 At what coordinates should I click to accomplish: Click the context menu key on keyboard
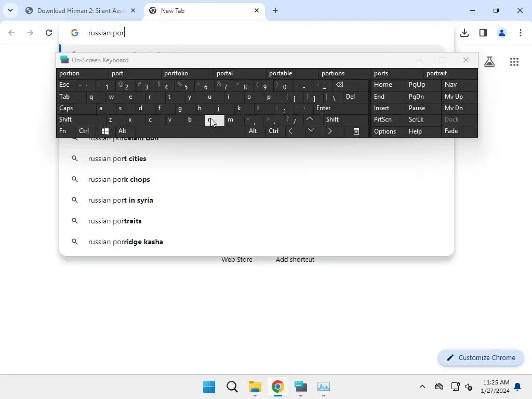pyautogui.click(x=356, y=131)
